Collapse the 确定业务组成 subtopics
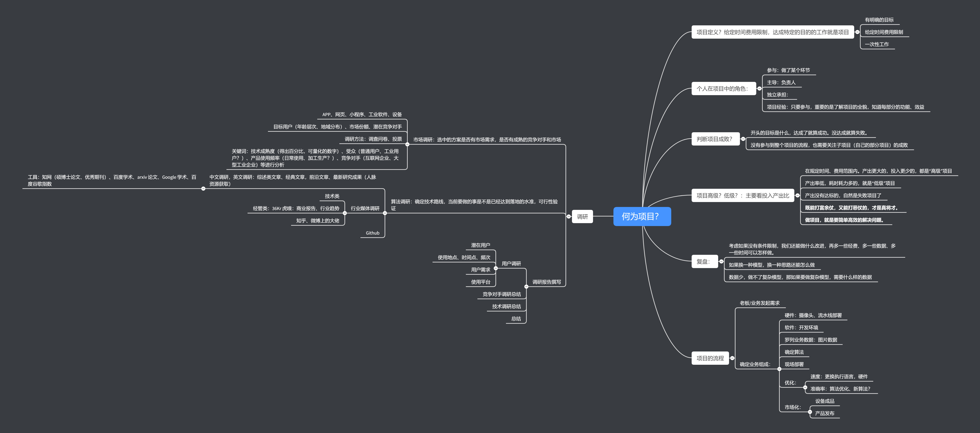This screenshot has width=980, height=433. pos(779,369)
